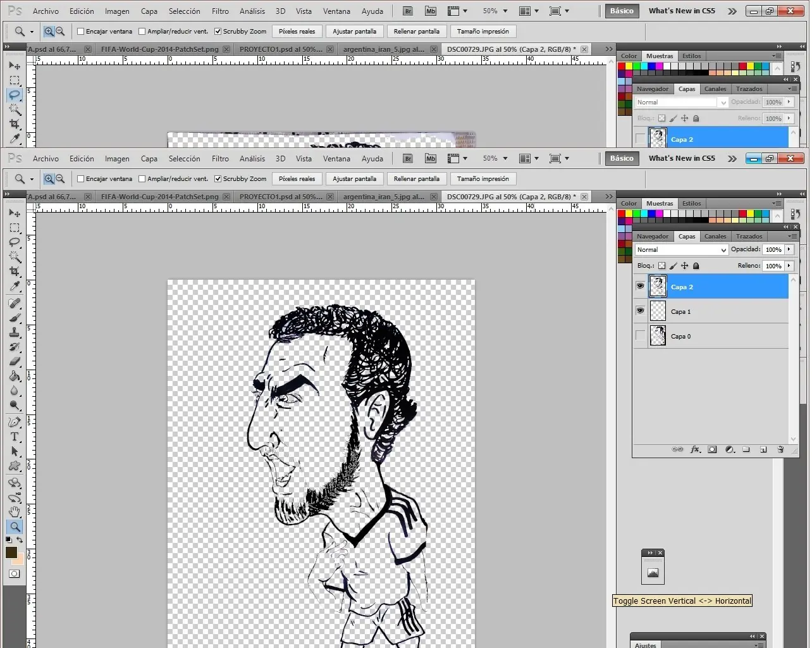Choose the Paint Bucket tool
The width and height of the screenshot is (812, 648).
coord(15,377)
